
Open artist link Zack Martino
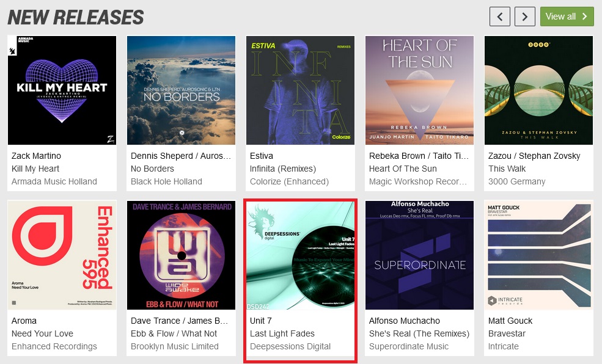pos(36,156)
